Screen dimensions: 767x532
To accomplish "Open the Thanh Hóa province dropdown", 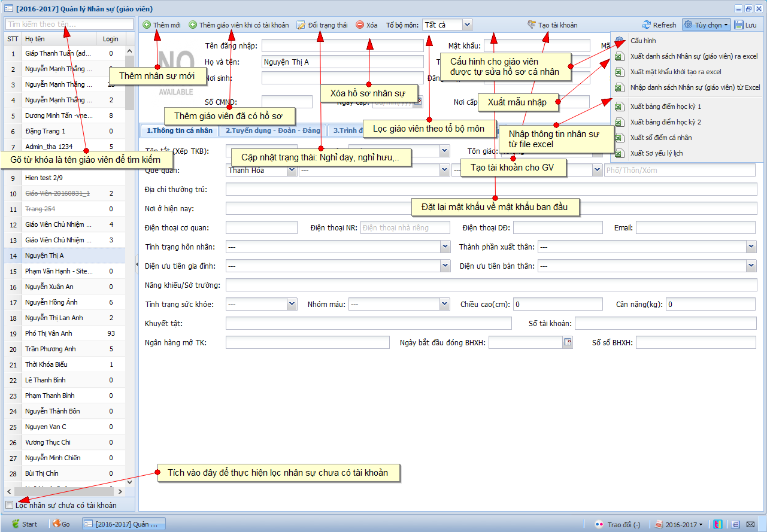I will click(x=292, y=170).
